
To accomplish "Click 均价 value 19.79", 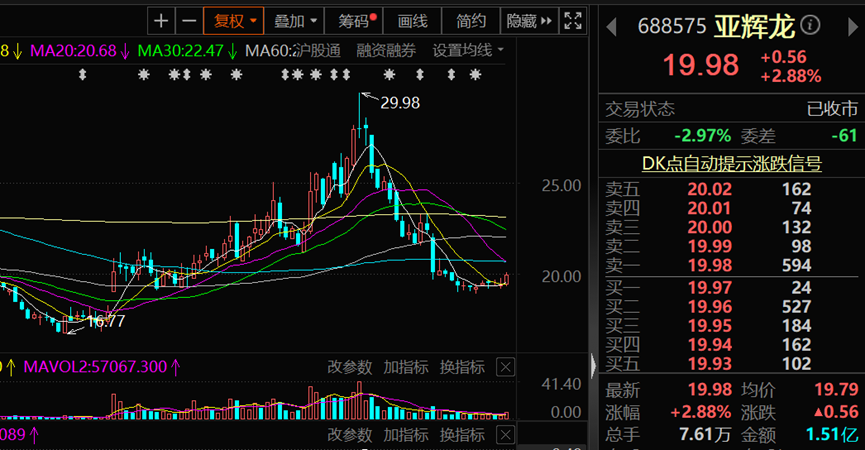I will click(x=836, y=389).
